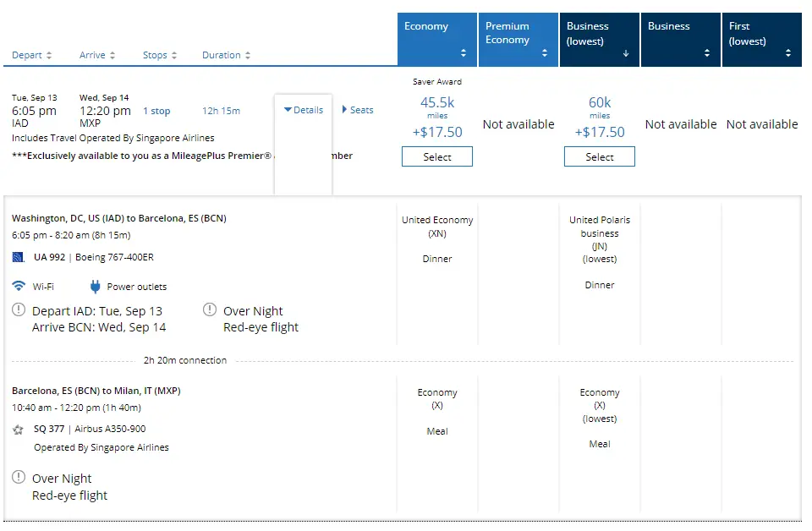Screen dimensions: 812x531
Task: Click 'Not available' under the Business column
Action: [x=681, y=124]
